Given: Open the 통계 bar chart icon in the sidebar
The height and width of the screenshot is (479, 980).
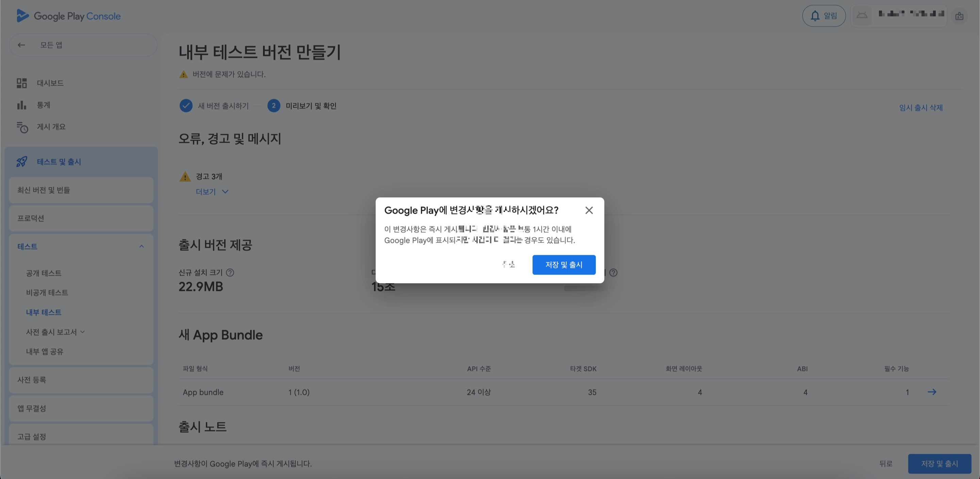Looking at the screenshot, I should 22,105.
